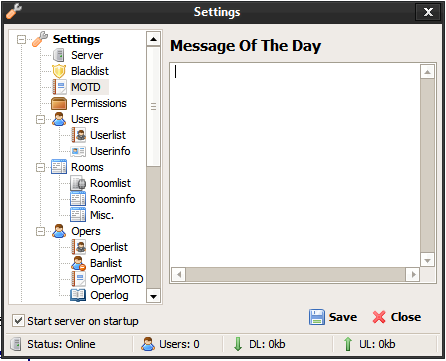Screen dimensions: 446x361
Task: Click the wrench icon in title bar
Action: [x=14, y=12]
